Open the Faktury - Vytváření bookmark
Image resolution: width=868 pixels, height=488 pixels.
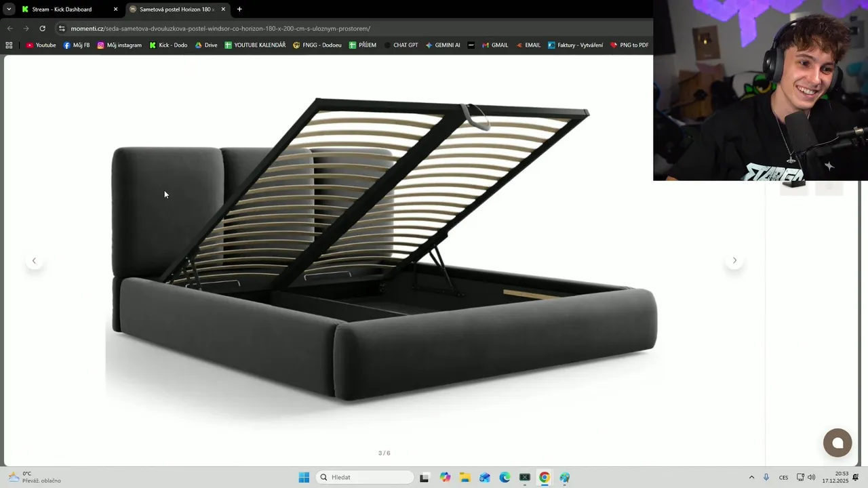[x=575, y=45]
